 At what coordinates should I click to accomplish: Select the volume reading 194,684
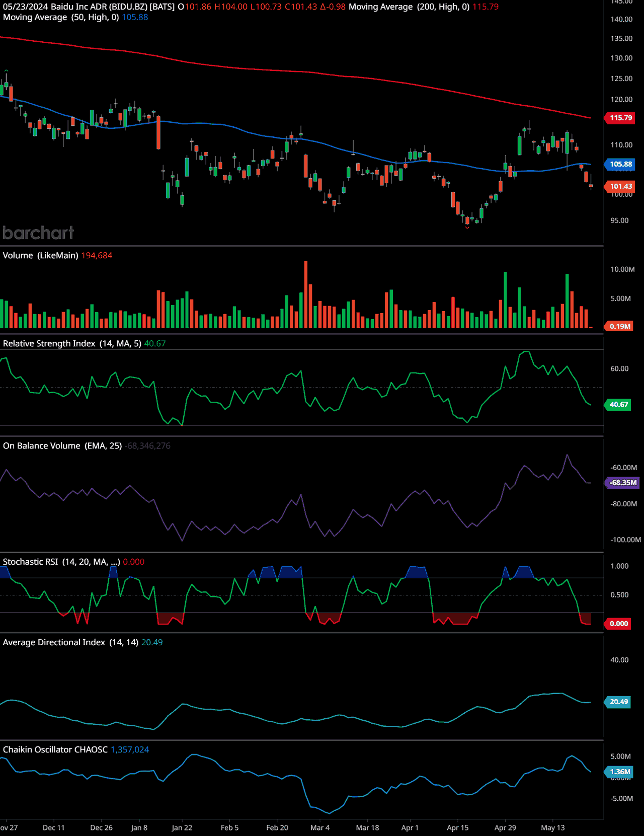click(97, 255)
